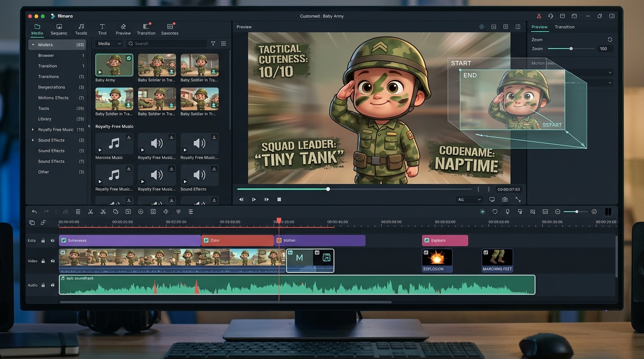Play the preview video
The image size is (644, 359).
coord(254,200)
